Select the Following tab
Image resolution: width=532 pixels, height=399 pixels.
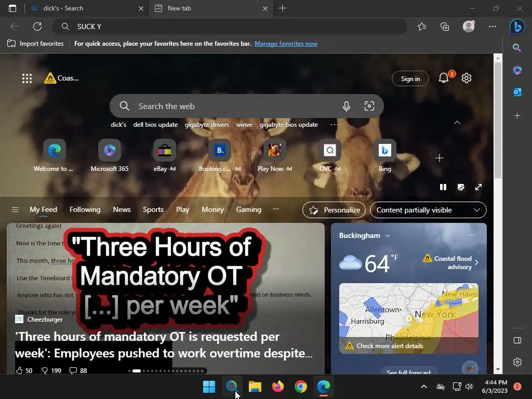85,210
